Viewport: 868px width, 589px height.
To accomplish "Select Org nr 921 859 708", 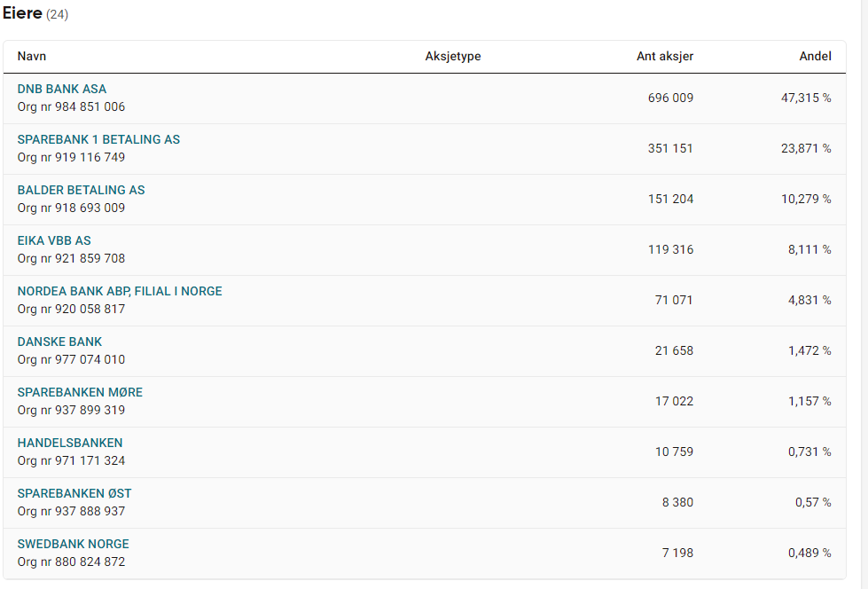I will (72, 258).
